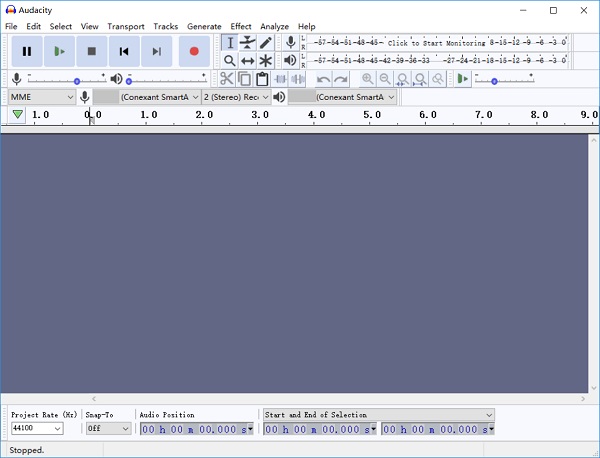Screen dimensions: 600x458
Task: Skip to Start of the project
Action: pos(124,51)
